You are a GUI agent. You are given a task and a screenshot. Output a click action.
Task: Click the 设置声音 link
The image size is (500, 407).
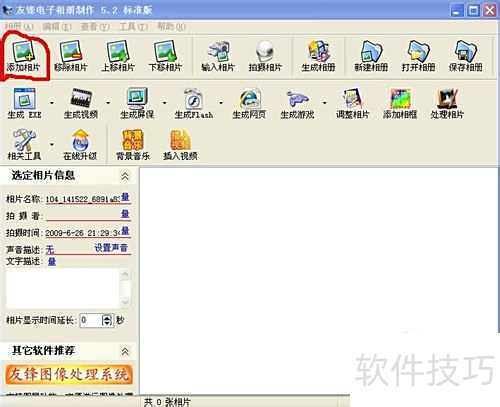click(x=111, y=248)
